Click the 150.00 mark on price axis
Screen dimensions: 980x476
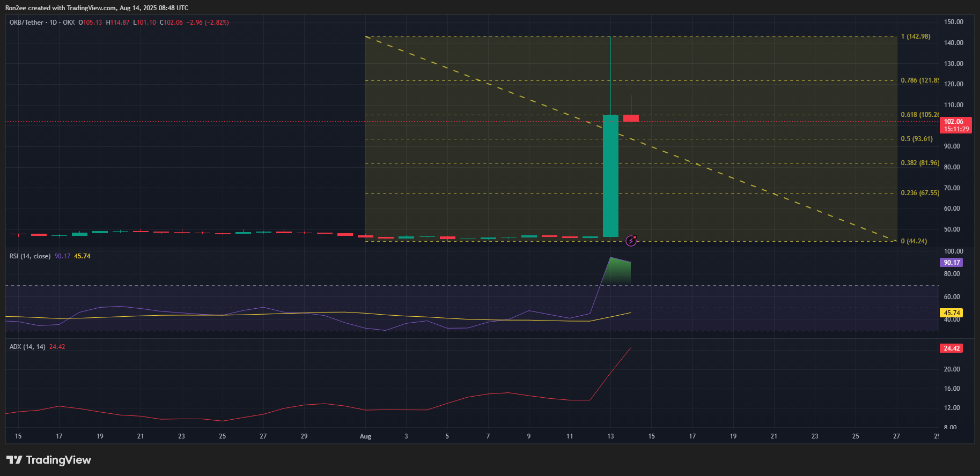[x=953, y=22]
